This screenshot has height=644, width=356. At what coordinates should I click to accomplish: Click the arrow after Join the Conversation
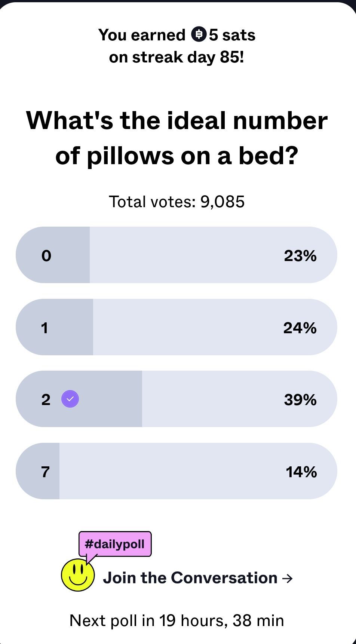(287, 578)
